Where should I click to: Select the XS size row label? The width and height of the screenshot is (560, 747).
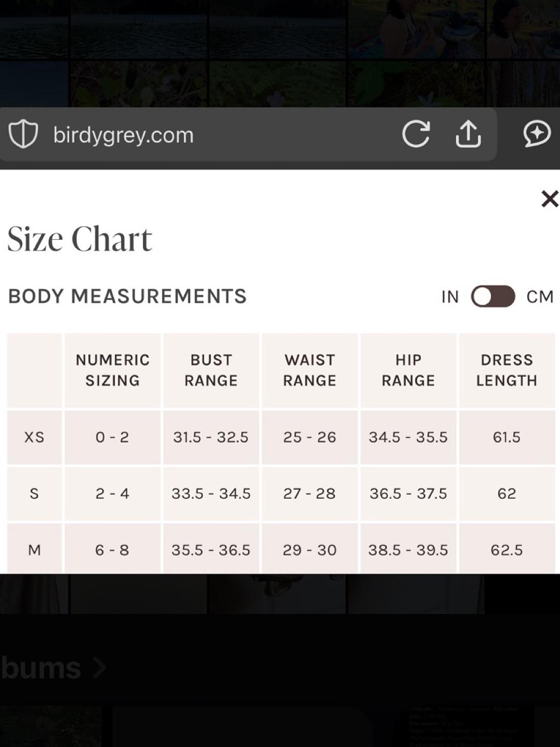pos(34,437)
